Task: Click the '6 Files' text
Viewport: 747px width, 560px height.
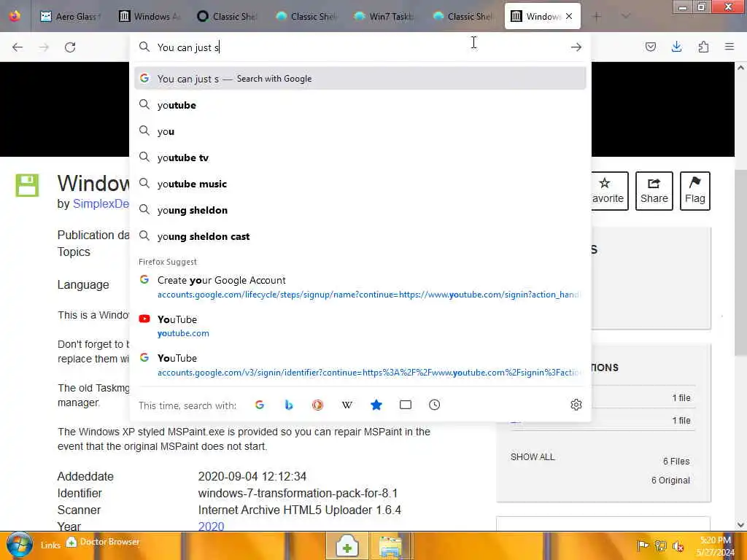Action: (676, 462)
